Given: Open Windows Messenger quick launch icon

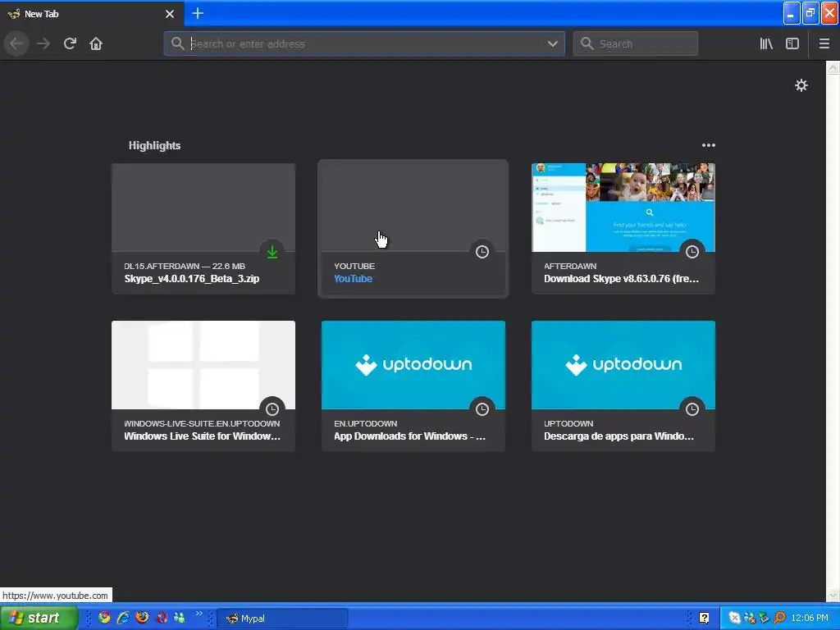Looking at the screenshot, I should [180, 618].
